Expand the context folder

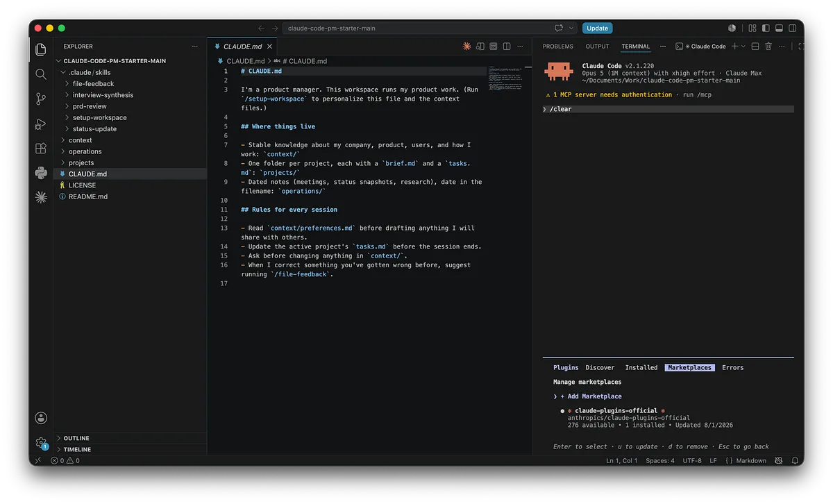(81, 140)
